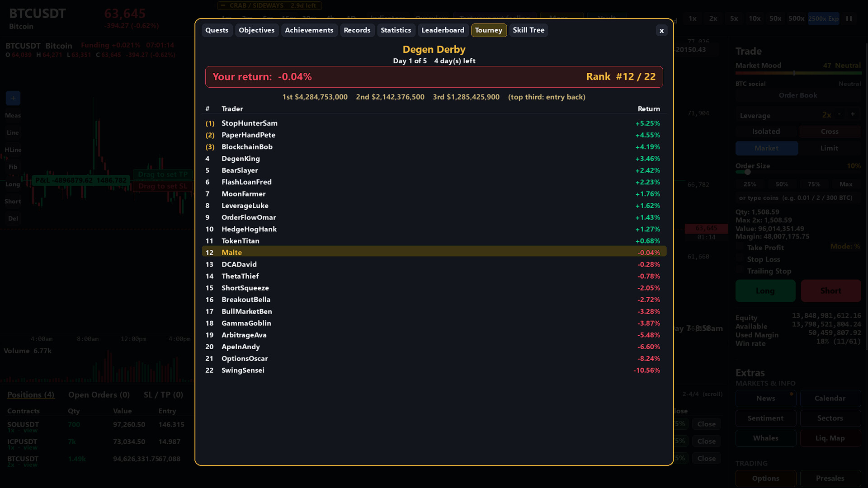The width and height of the screenshot is (868, 488).
Task: Close the SOLUSDT position
Action: point(707,424)
